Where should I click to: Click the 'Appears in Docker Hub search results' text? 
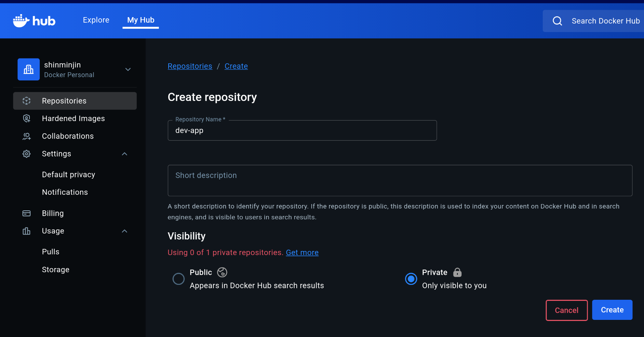[257, 286]
